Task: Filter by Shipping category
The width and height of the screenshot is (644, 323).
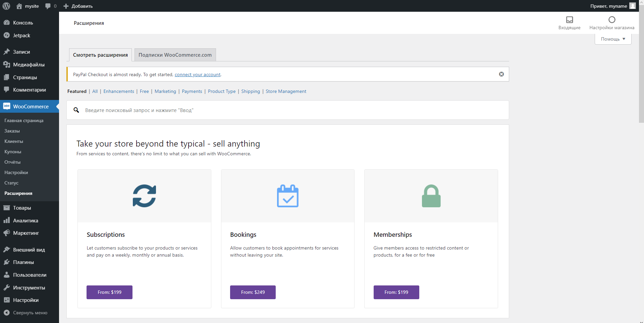Action: coord(251,91)
